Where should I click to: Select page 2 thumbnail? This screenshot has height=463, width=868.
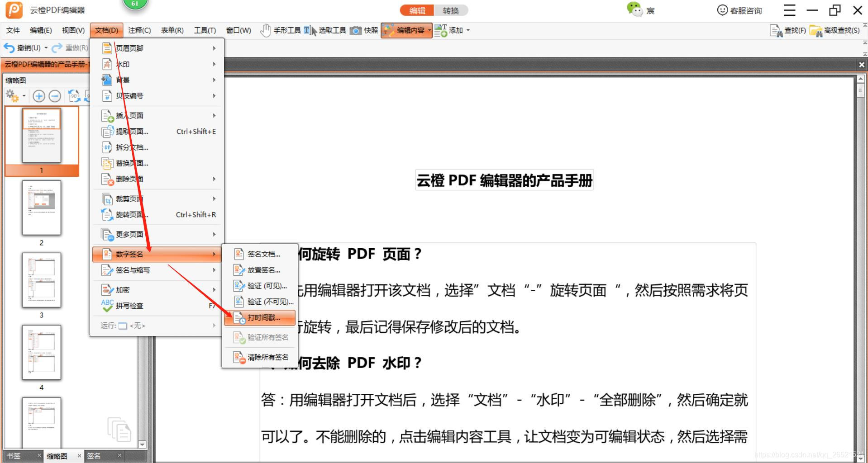click(x=42, y=208)
